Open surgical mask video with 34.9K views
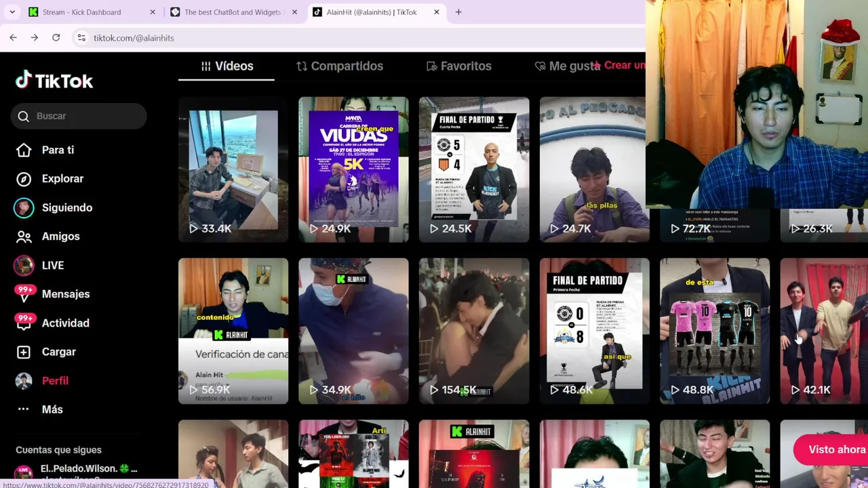This screenshot has width=868, height=488. tap(353, 331)
